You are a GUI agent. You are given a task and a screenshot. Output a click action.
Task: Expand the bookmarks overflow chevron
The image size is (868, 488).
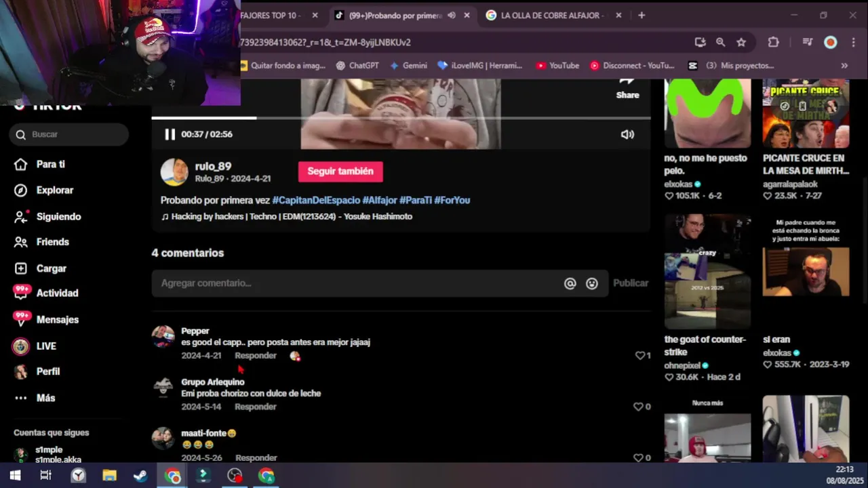pos(844,66)
